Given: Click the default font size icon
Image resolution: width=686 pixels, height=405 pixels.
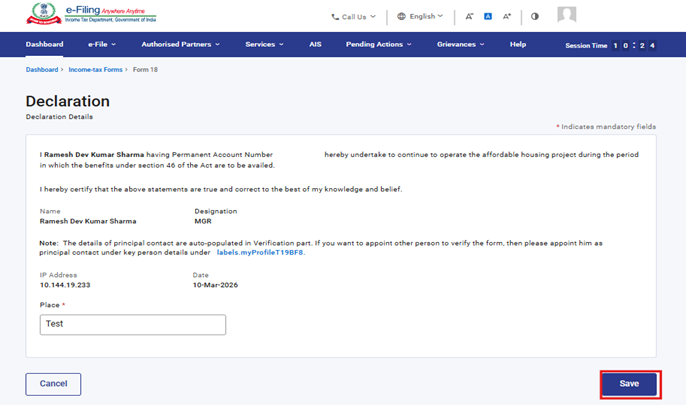Looking at the screenshot, I should (488, 17).
